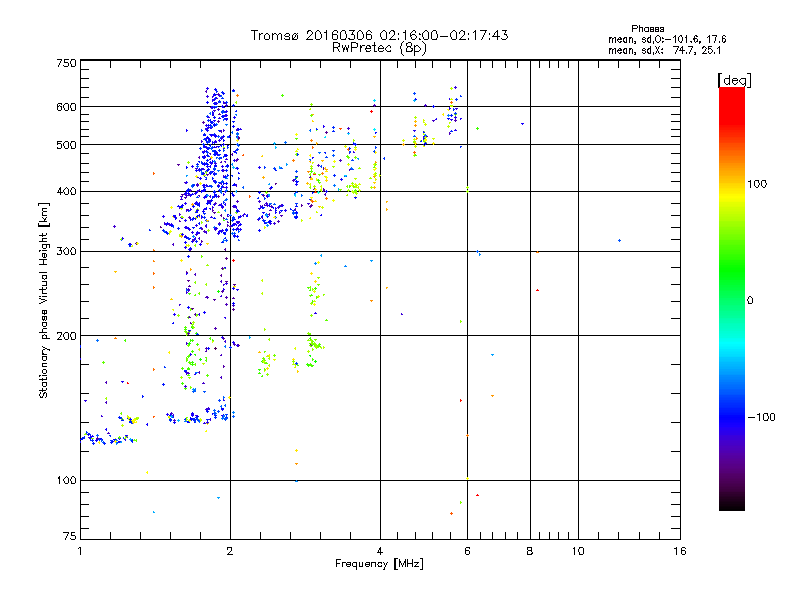Click the x-axis tick label '10'

coord(578,551)
